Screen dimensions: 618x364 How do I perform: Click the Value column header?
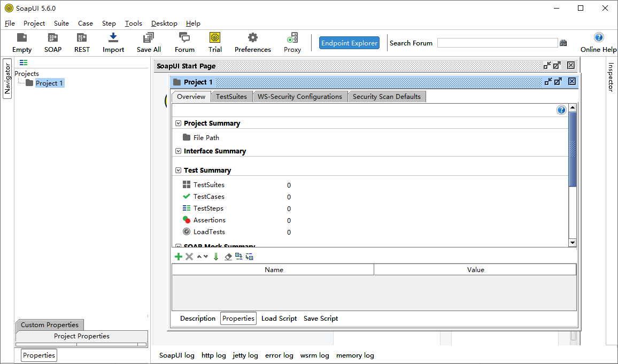point(475,269)
